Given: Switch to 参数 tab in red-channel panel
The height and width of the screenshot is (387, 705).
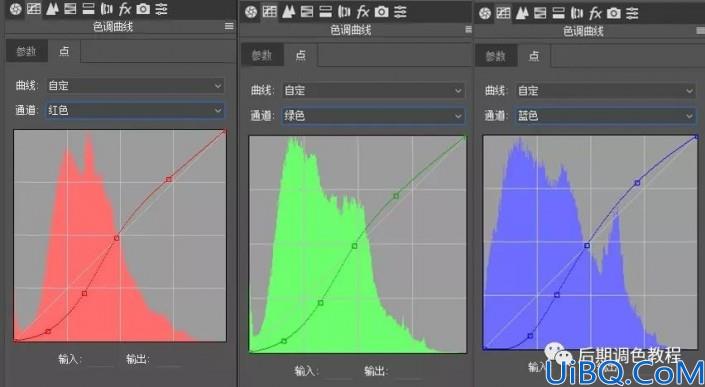Looking at the screenshot, I should [x=26, y=51].
